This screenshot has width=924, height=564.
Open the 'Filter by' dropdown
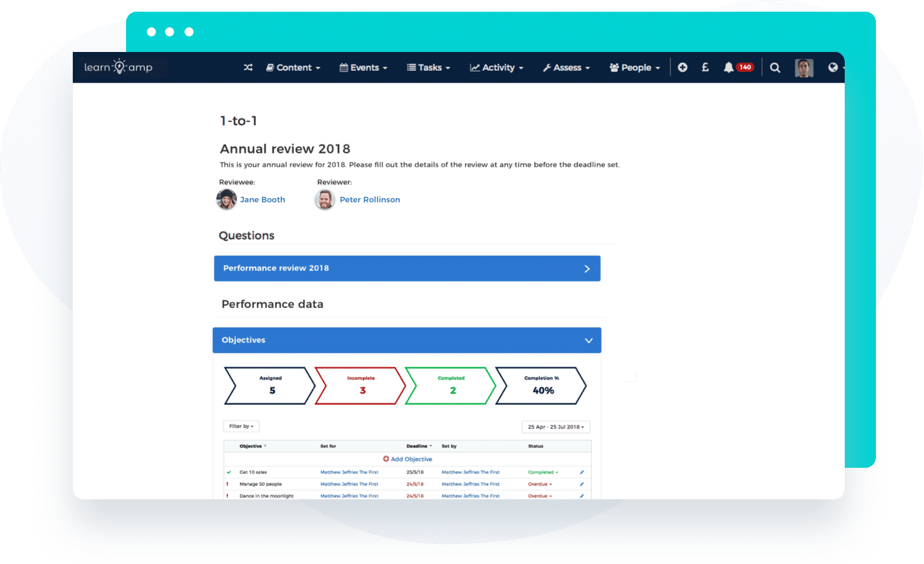240,426
